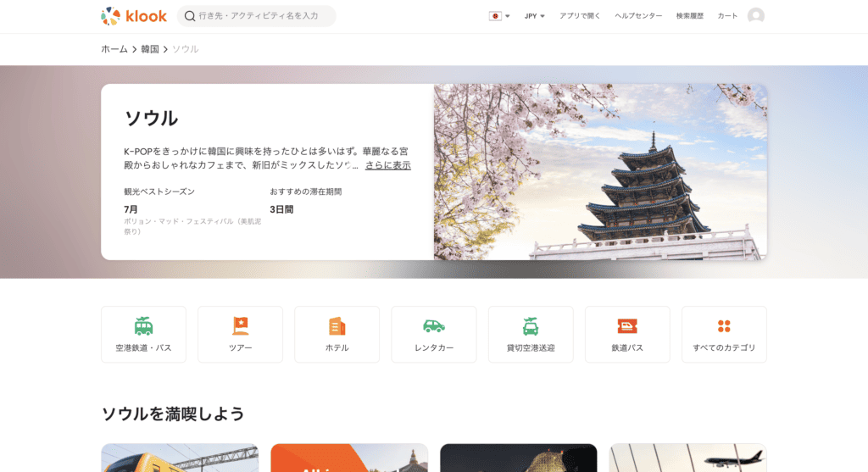The image size is (868, 472).
Task: Select the 鉄道パス category label
Action: (627, 347)
